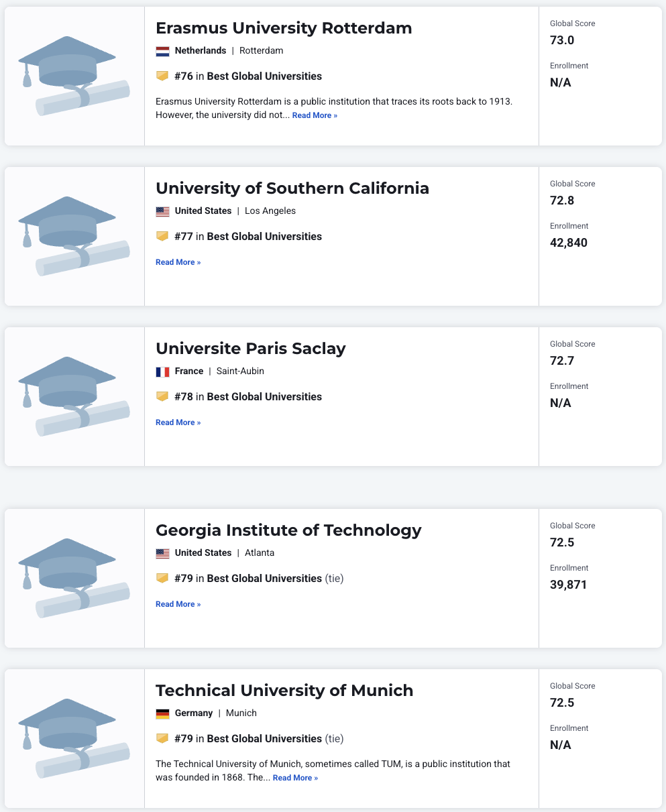Image resolution: width=666 pixels, height=812 pixels.
Task: Click Read More under University of Southern California
Action: click(x=178, y=262)
